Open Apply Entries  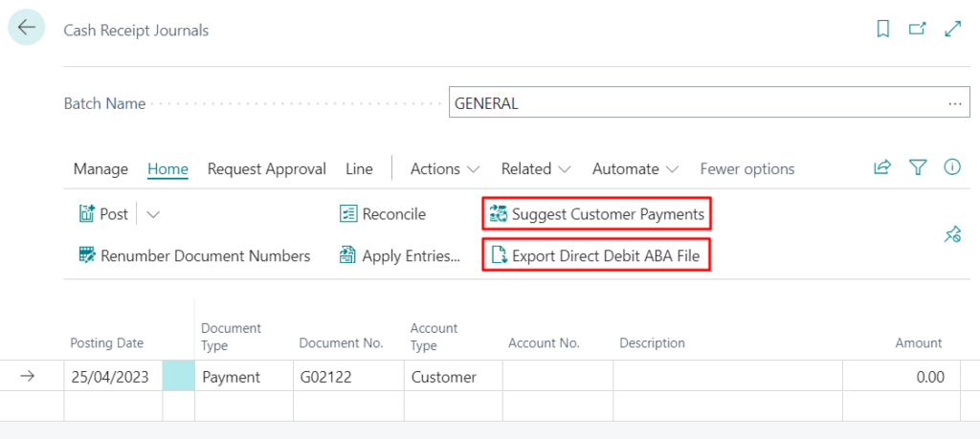click(400, 255)
